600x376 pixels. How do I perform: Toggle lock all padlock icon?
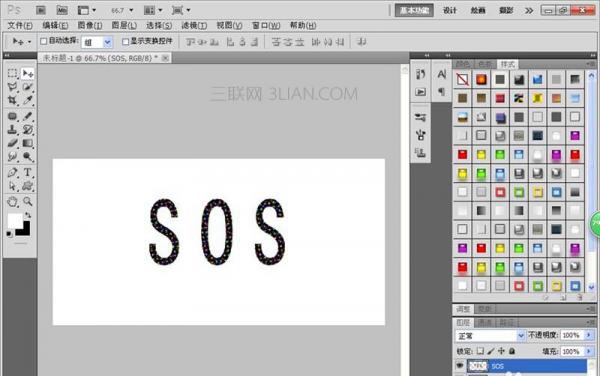(512, 351)
